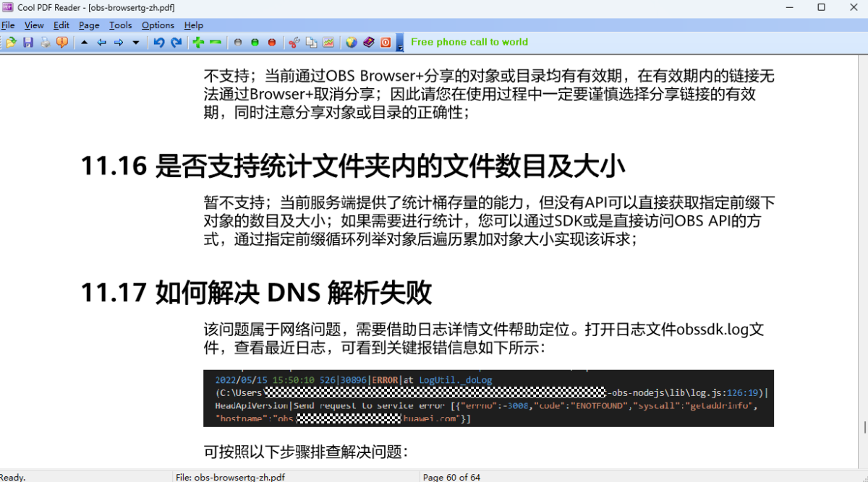Screen dimensions: 868x482
Task: Expand the toolbar overflow chevron
Action: tap(396, 46)
